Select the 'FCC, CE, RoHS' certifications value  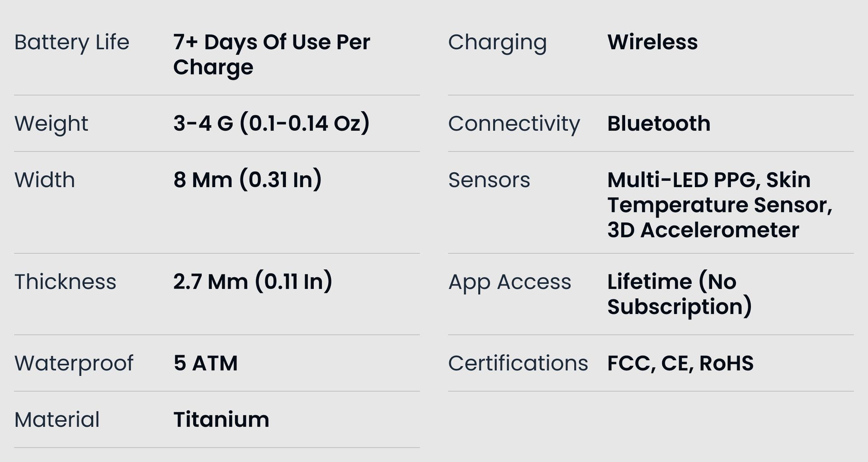[x=680, y=363]
